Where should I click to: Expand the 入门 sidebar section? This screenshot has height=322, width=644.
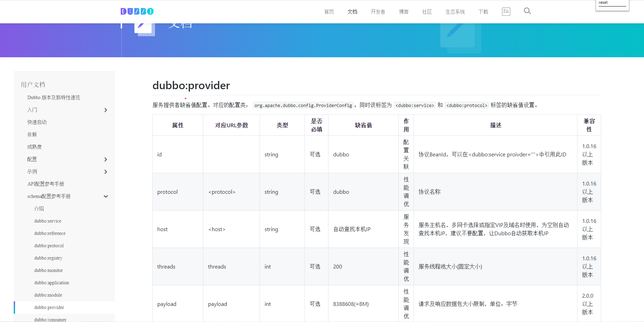(106, 110)
